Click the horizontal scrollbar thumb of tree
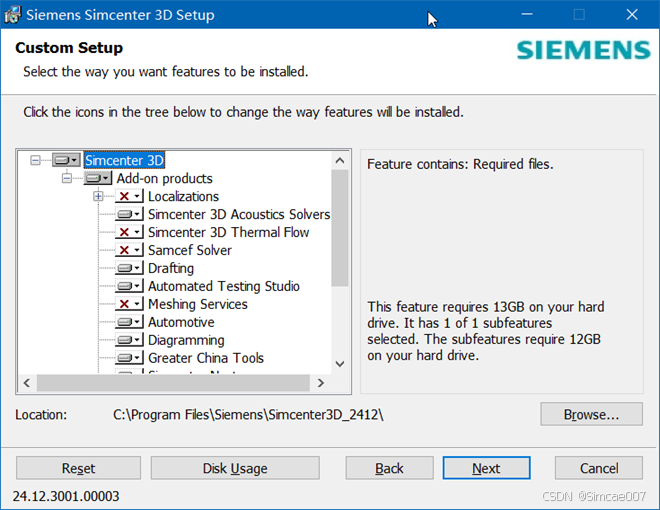Viewport: 660px width, 510px height. coord(173,383)
